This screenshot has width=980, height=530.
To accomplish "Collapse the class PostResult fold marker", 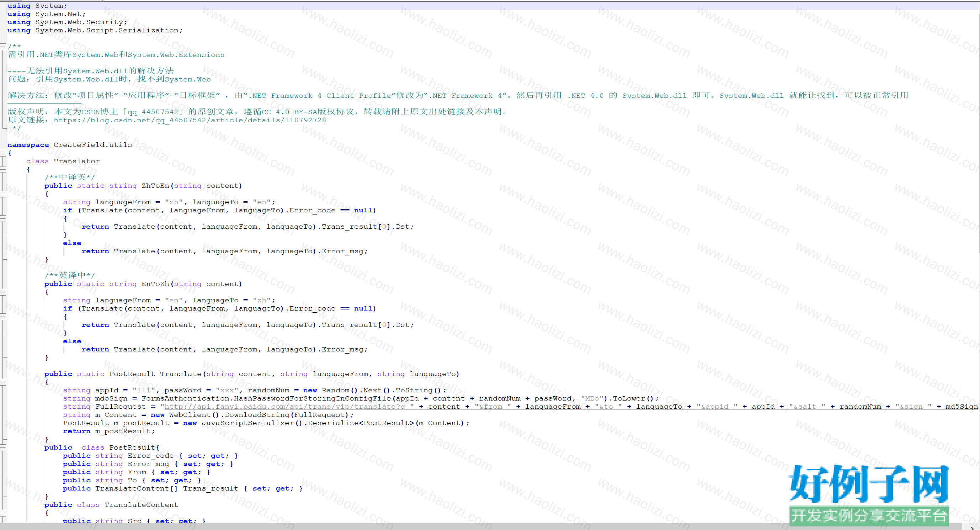I will [x=2, y=448].
